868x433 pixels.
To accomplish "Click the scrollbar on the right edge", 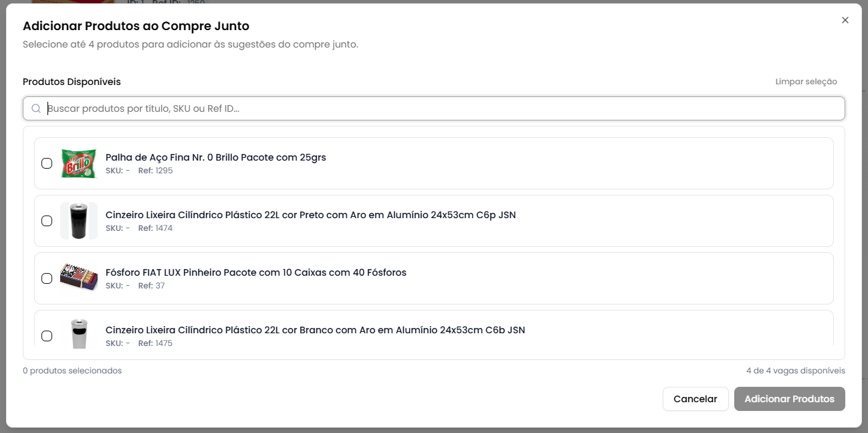I will (x=863, y=201).
